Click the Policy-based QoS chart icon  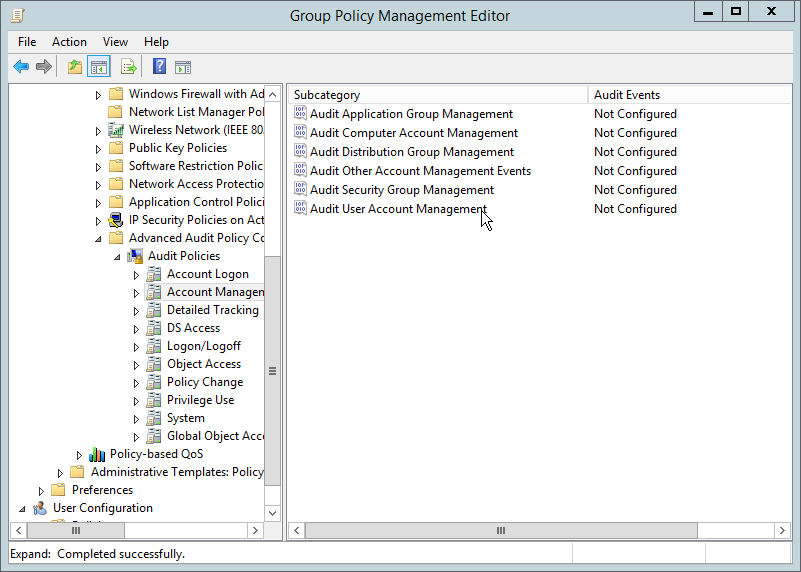click(x=97, y=454)
